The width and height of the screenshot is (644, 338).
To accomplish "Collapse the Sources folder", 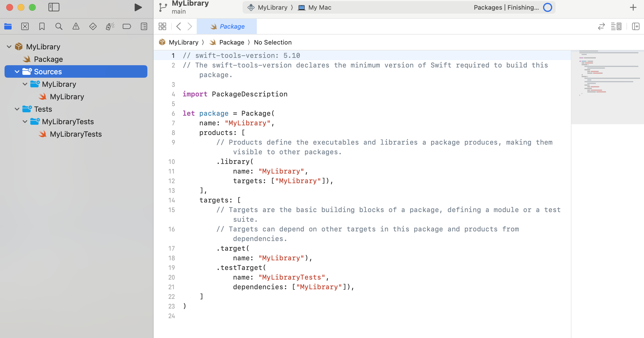I will (17, 71).
